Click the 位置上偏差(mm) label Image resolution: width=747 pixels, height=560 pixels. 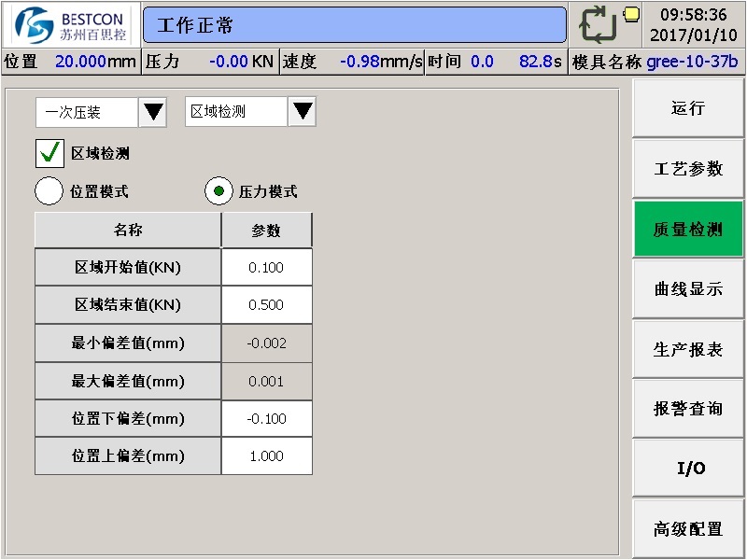(x=128, y=456)
